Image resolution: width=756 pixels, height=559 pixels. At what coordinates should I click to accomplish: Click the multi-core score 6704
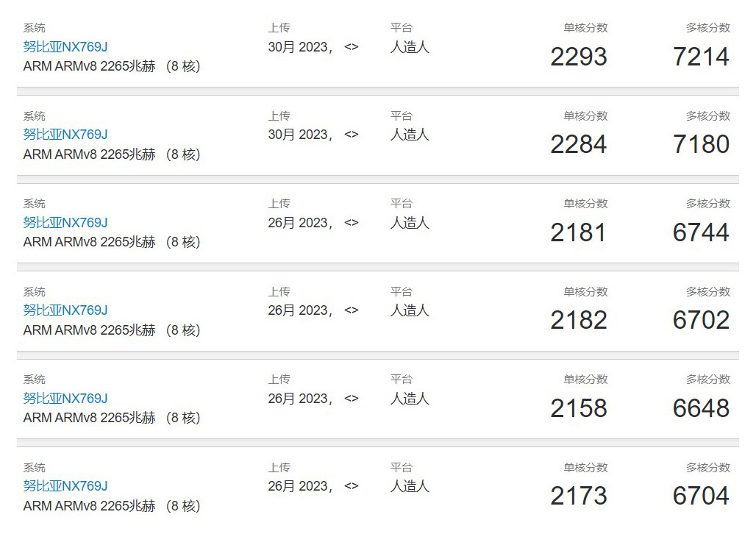(701, 496)
